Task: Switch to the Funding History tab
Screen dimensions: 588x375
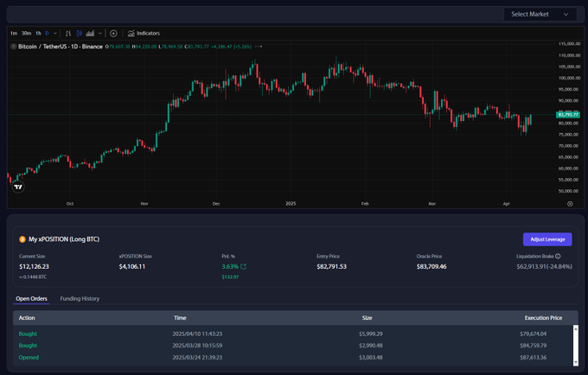Action: [x=80, y=298]
